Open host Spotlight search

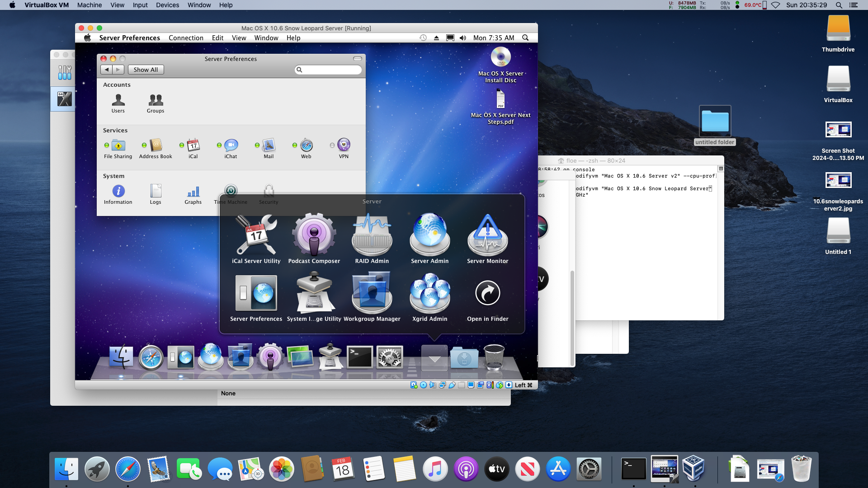tap(839, 5)
